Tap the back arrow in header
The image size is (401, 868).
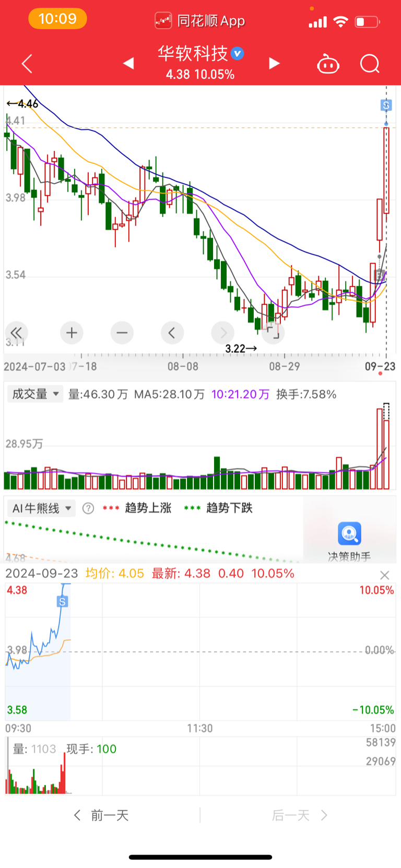pos(27,64)
